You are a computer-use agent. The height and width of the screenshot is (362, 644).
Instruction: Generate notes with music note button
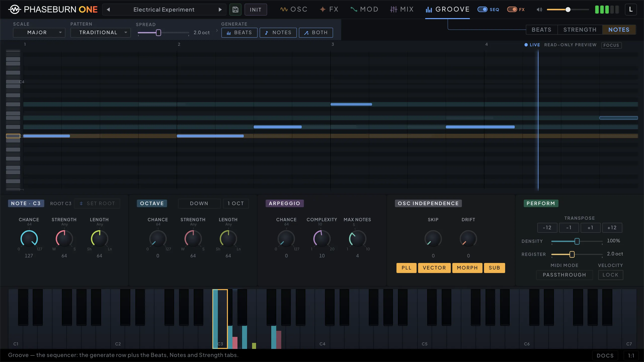278,33
